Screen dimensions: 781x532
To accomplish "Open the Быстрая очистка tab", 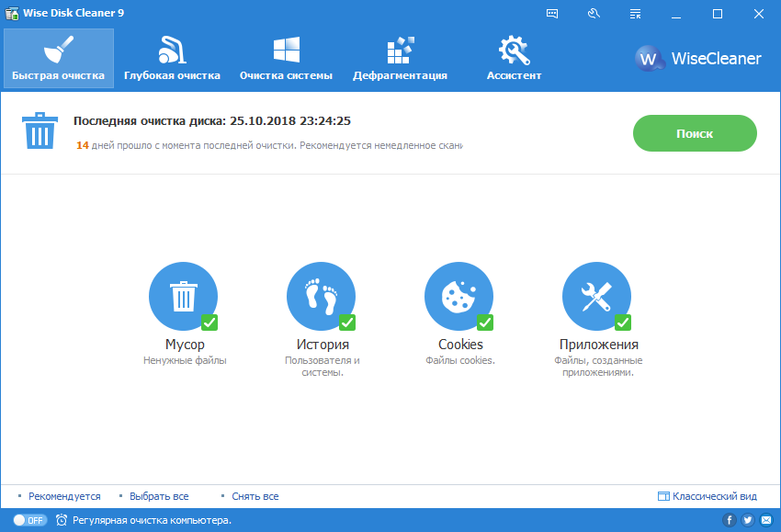I will tap(59, 58).
